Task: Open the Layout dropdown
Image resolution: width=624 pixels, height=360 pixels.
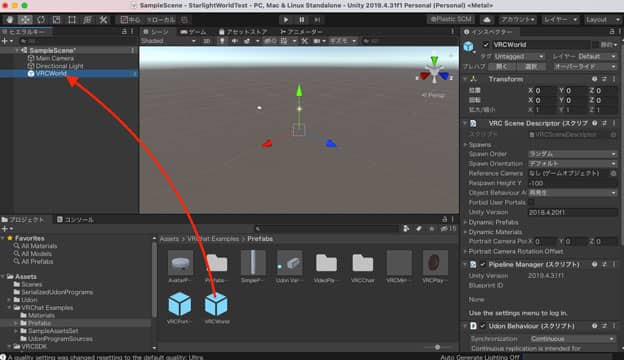Action: coord(603,19)
